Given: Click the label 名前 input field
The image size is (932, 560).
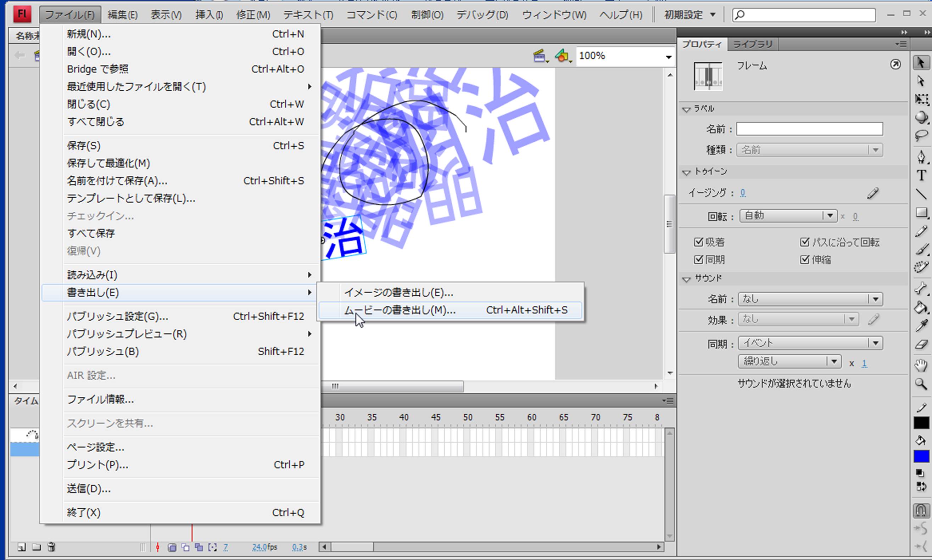Looking at the screenshot, I should 809,129.
